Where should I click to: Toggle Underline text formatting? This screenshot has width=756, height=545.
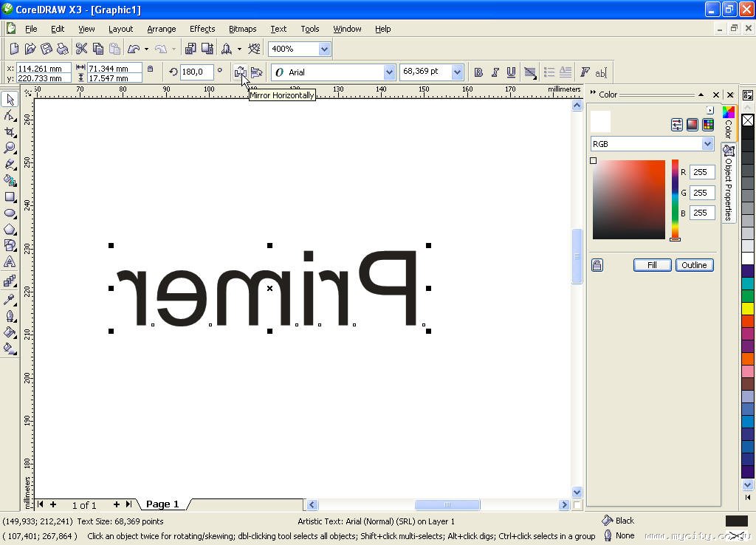(x=511, y=72)
